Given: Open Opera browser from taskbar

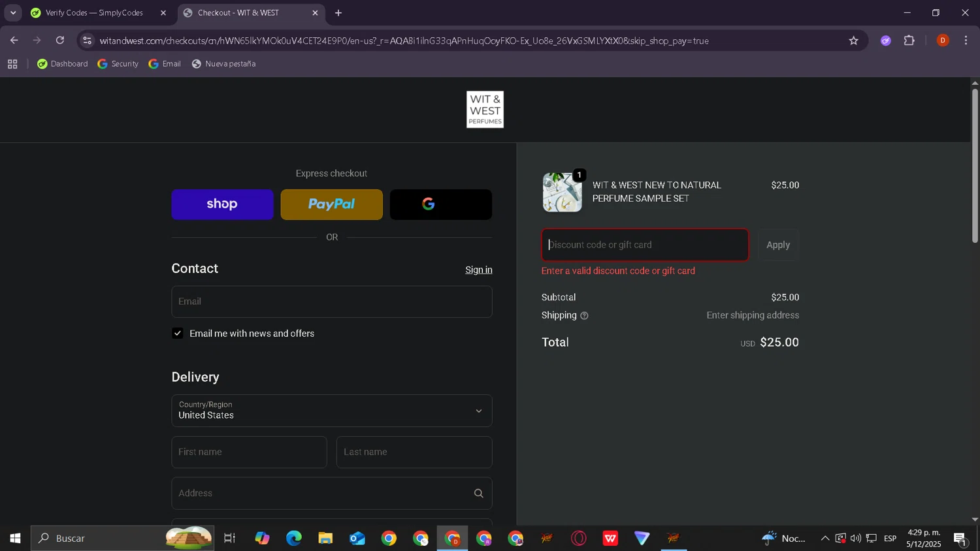Looking at the screenshot, I should (x=579, y=539).
